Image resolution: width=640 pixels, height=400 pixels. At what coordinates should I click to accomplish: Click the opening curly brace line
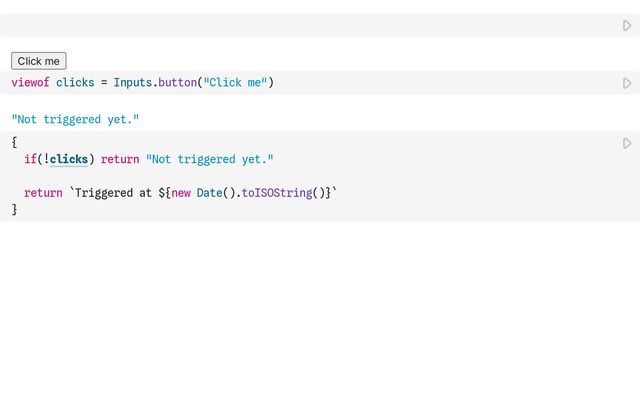click(x=14, y=143)
